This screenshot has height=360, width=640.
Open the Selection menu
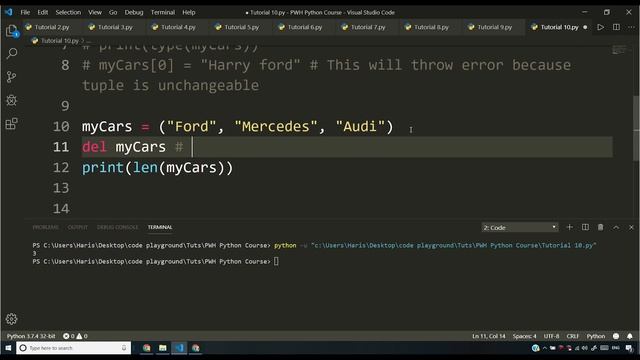coord(68,12)
